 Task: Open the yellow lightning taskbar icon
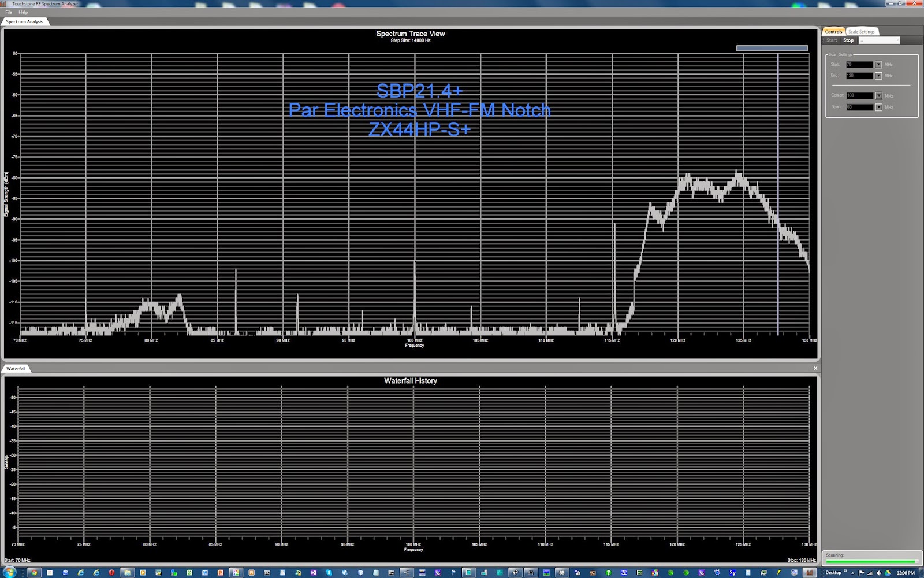[779, 573]
